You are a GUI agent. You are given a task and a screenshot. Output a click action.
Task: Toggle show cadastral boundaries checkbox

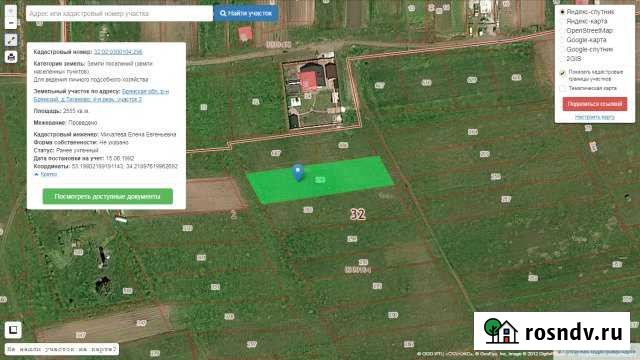coord(562,73)
